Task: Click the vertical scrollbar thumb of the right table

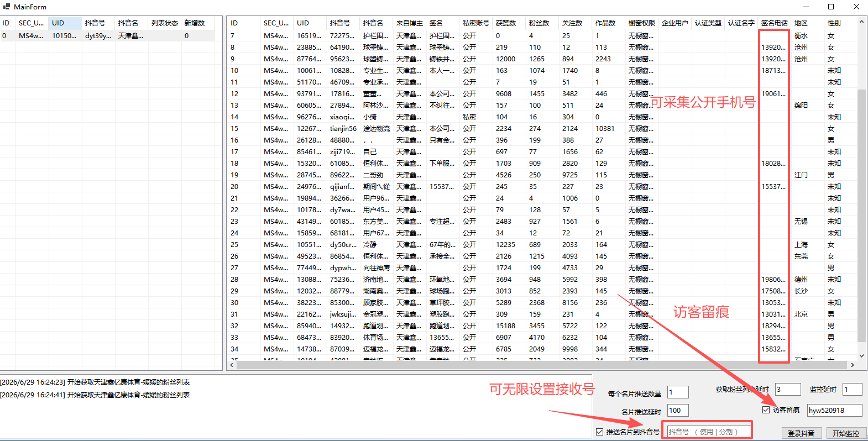Action: pyautogui.click(x=861, y=216)
